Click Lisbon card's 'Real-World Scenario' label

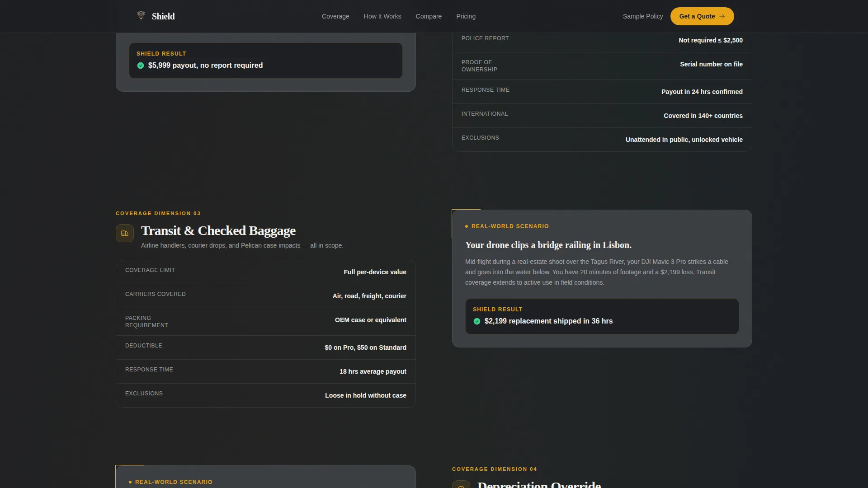(x=510, y=226)
